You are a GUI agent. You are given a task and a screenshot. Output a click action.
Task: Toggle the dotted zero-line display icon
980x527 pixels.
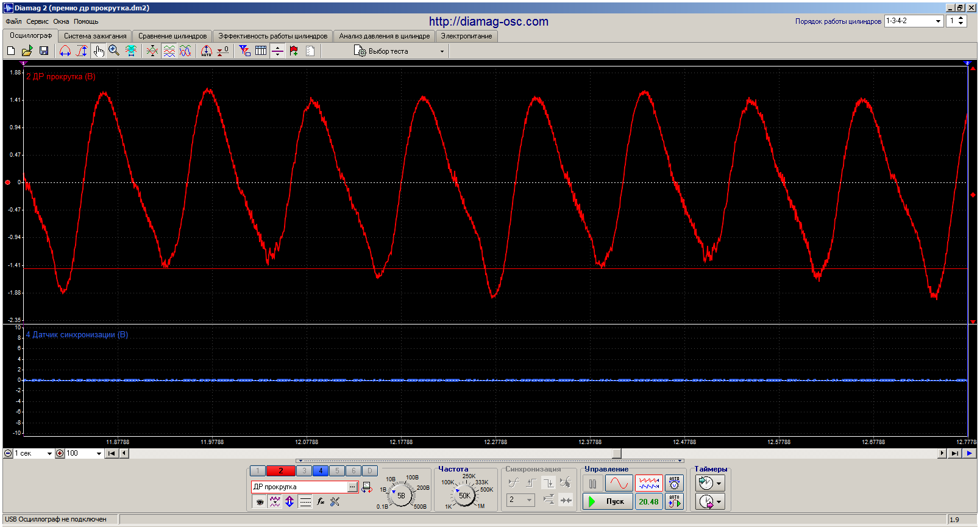tap(305, 501)
